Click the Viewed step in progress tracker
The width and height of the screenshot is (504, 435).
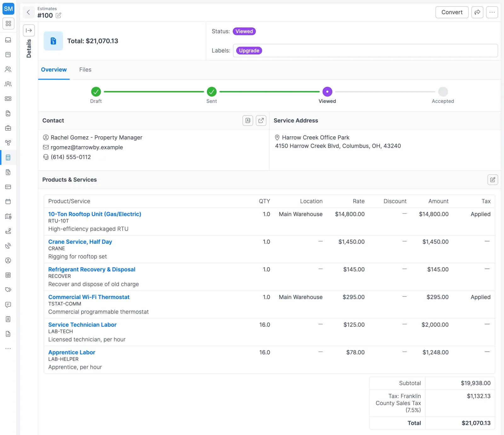pyautogui.click(x=327, y=92)
